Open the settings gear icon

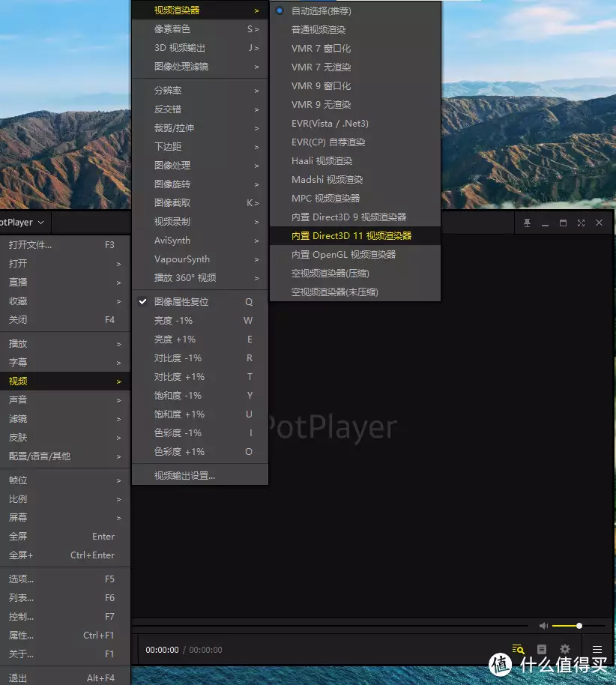point(565,649)
